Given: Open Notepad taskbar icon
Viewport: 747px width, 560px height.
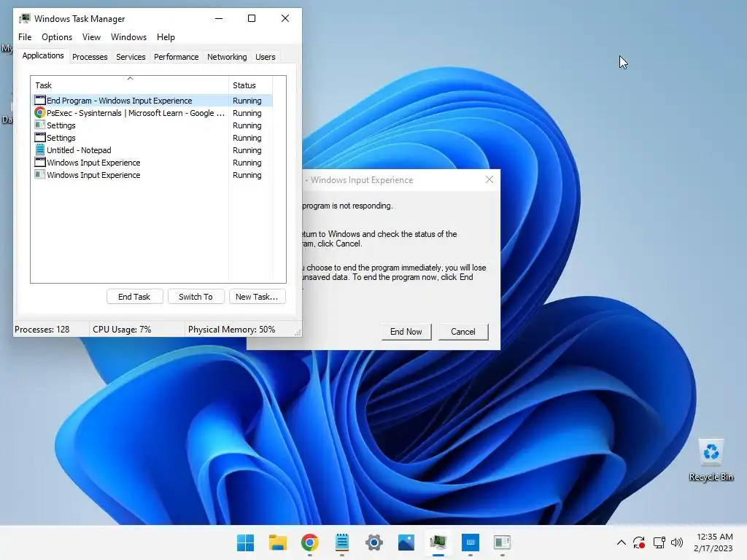Looking at the screenshot, I should click(x=342, y=542).
